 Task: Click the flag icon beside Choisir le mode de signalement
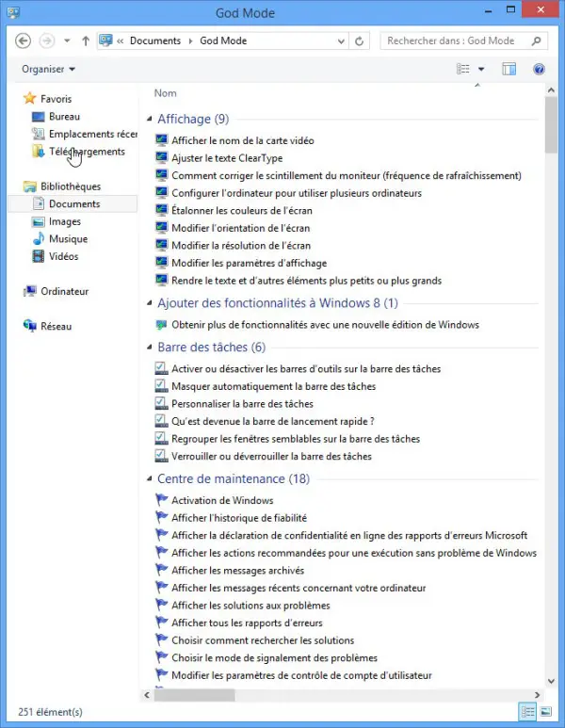[161, 657]
